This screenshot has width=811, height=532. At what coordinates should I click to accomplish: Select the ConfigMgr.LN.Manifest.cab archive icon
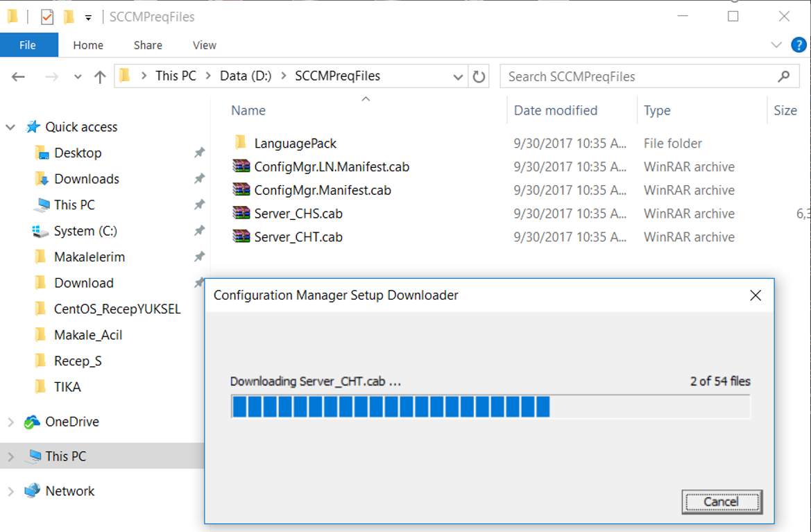(241, 166)
